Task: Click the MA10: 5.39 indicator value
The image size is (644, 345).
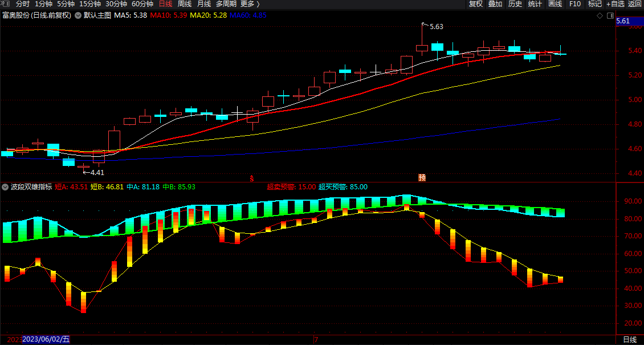Action: [x=169, y=15]
